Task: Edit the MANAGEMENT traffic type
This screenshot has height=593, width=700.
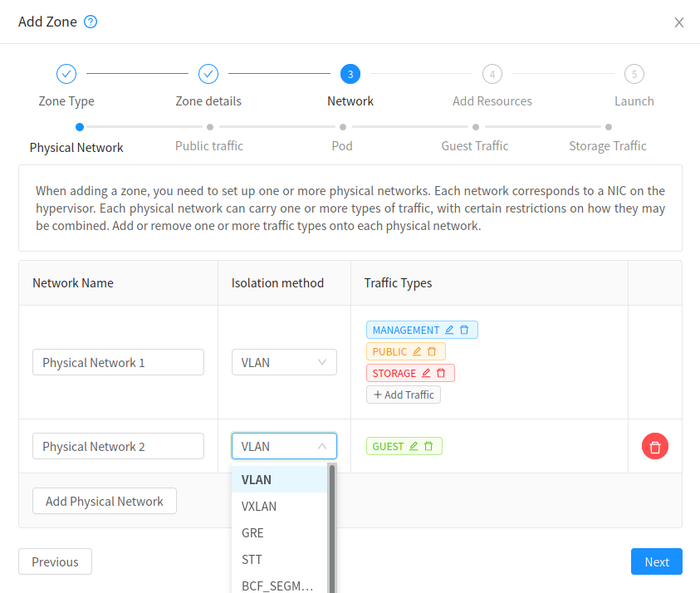Action: click(x=448, y=329)
